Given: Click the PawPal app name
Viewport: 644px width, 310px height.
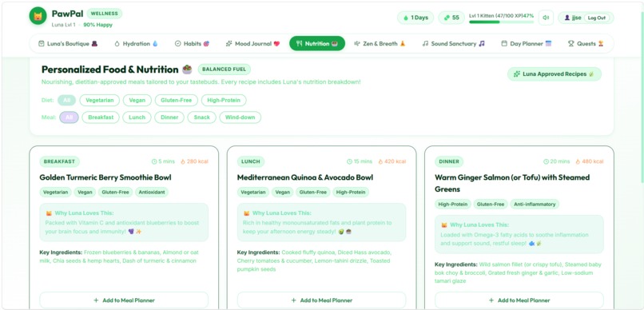Looking at the screenshot, I should [x=67, y=14].
